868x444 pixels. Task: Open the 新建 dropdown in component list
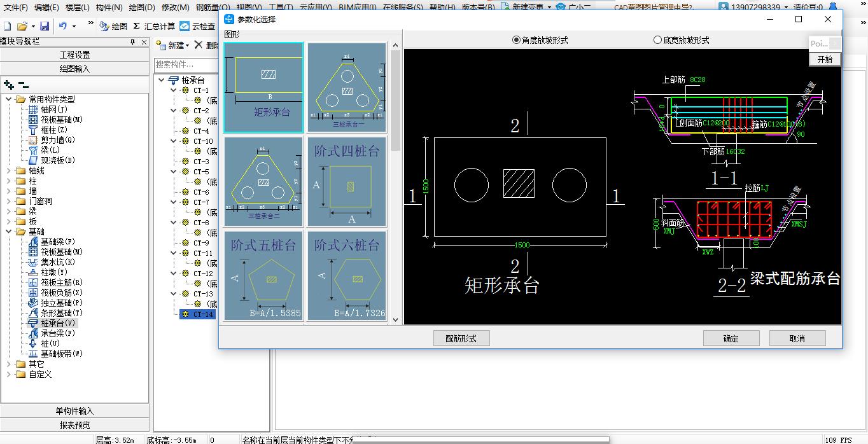pyautogui.click(x=173, y=45)
